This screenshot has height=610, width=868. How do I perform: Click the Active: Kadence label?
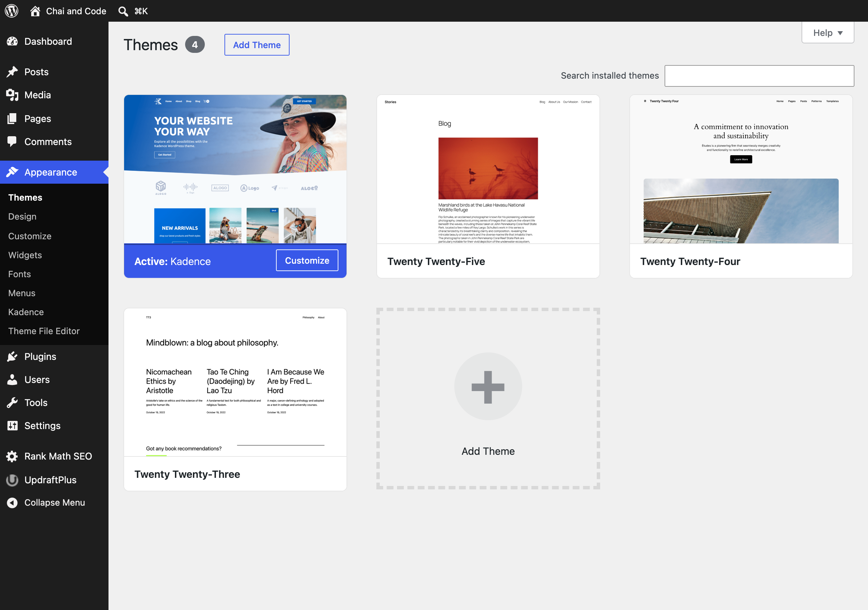172,261
